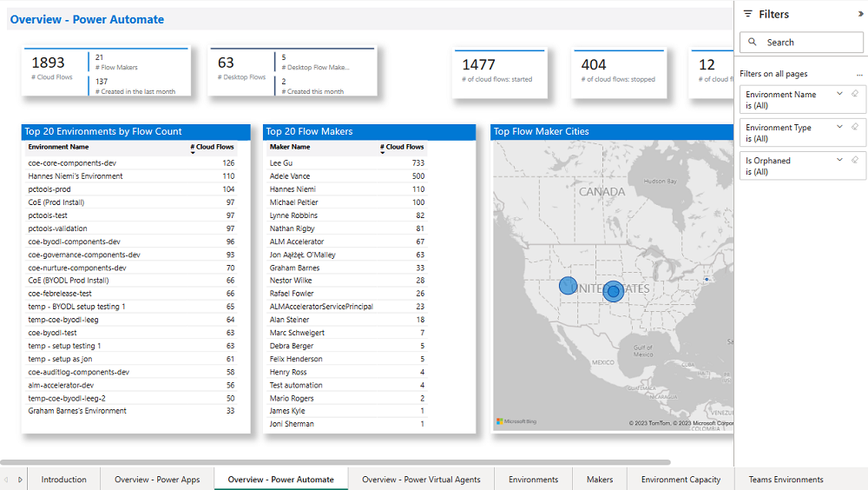
Task: Open the Makers tab
Action: pos(600,480)
